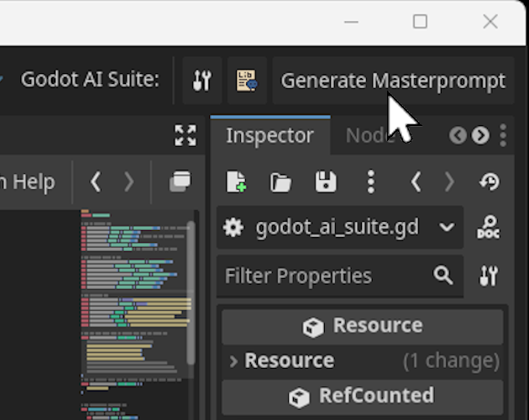This screenshot has width=529, height=420.
Task: Open dock options three-dot menu
Action: click(x=503, y=135)
